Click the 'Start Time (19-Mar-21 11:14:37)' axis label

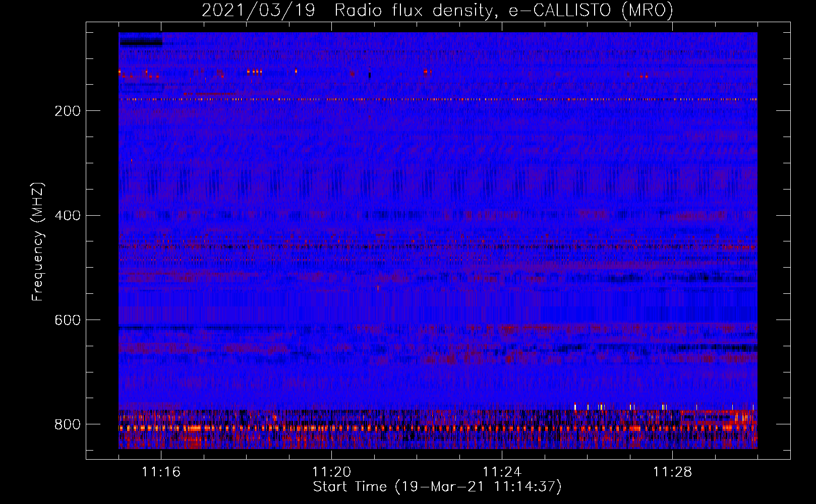pyautogui.click(x=437, y=487)
